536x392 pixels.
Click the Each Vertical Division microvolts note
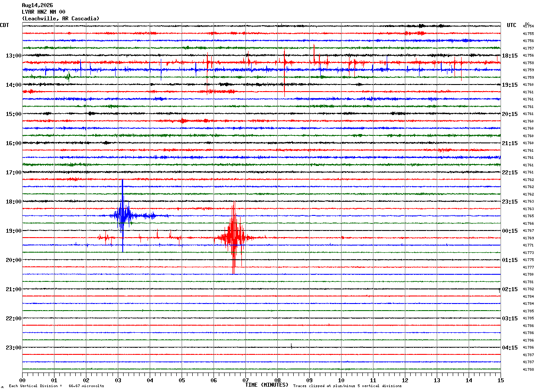click(56, 386)
